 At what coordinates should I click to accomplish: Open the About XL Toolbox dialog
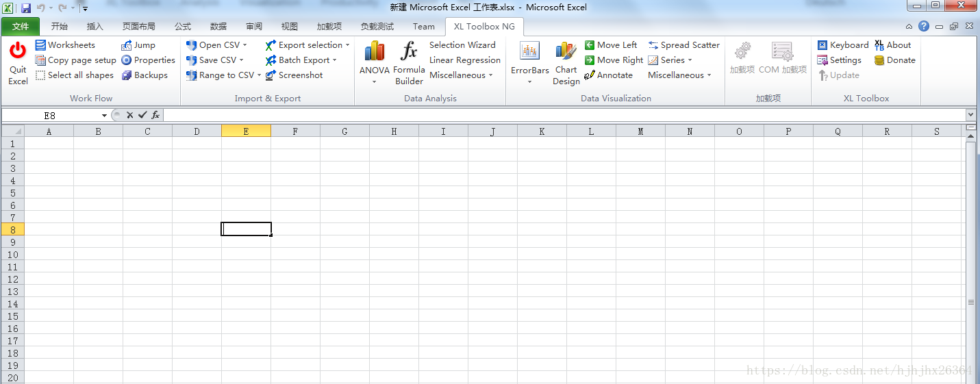pyautogui.click(x=892, y=44)
